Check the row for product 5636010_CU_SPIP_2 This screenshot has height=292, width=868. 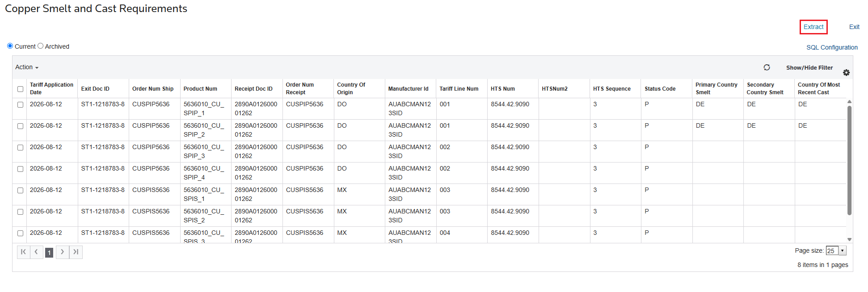pos(20,126)
